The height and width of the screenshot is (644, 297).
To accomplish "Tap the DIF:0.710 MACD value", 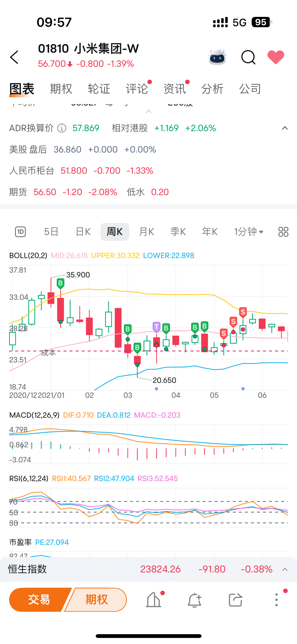I will pos(78,415).
